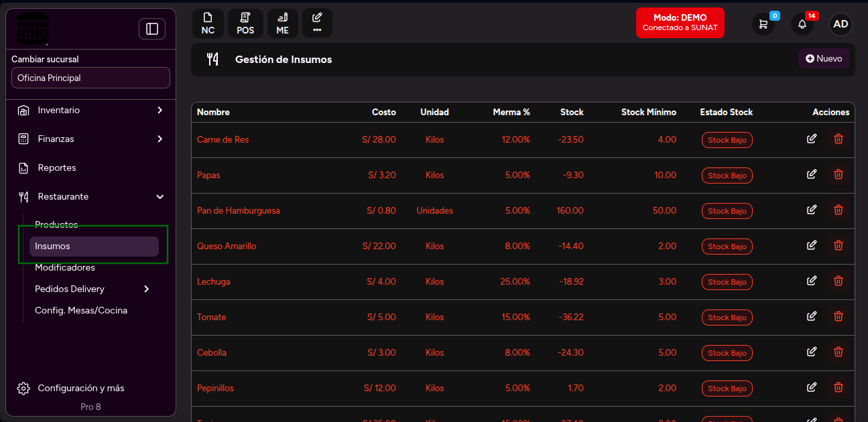Edit the Carne de Res row
This screenshot has width=868, height=422.
point(812,139)
